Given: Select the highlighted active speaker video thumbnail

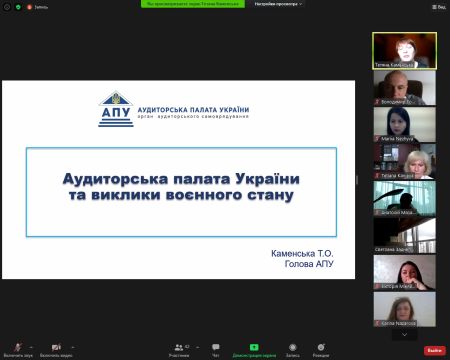Looking at the screenshot, I should coord(404,51).
